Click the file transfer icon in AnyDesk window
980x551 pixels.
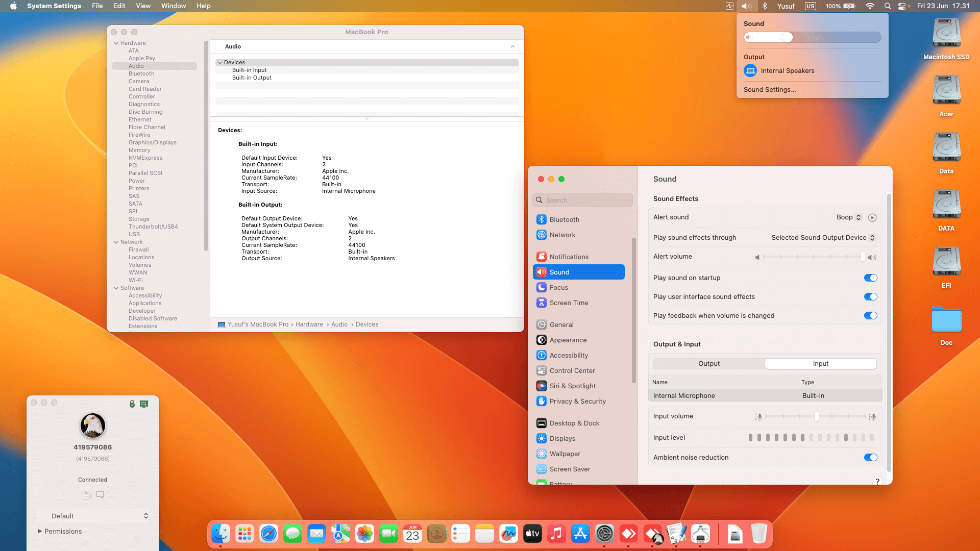click(86, 495)
